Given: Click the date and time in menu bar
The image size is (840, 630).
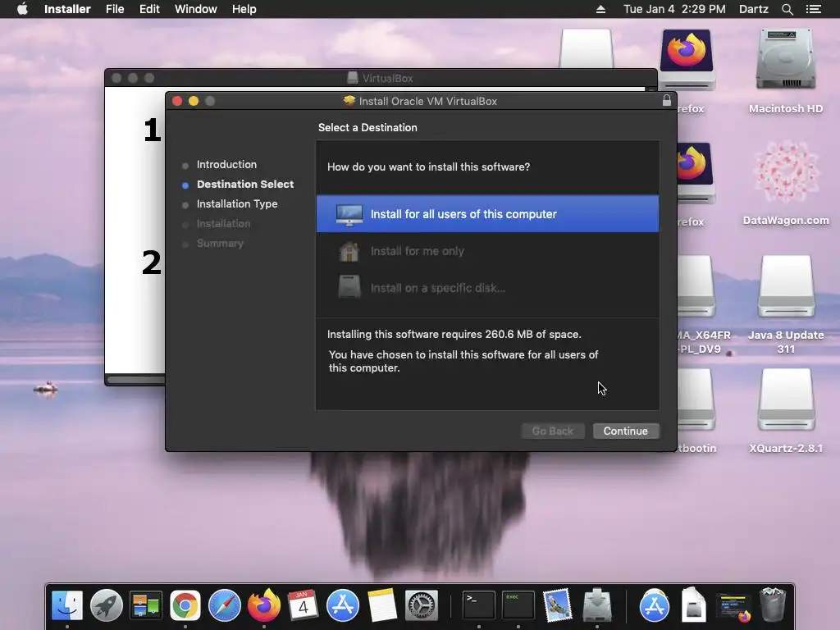Looking at the screenshot, I should tap(674, 9).
